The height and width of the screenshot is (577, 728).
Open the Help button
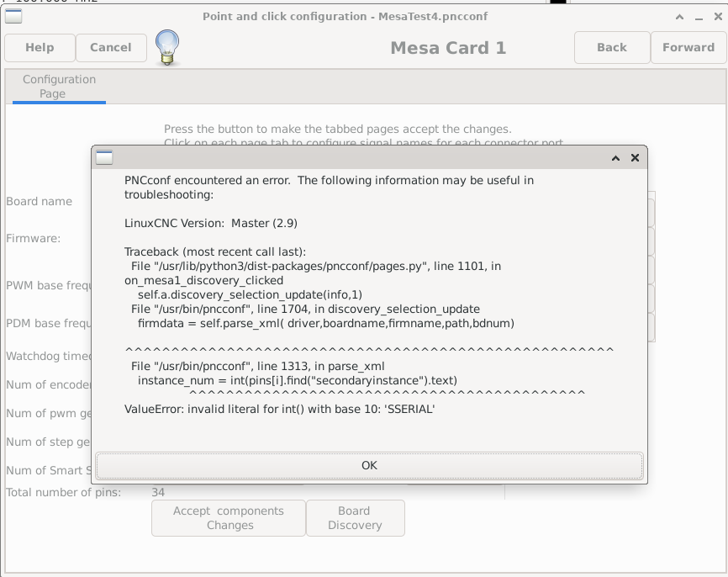[x=40, y=47]
